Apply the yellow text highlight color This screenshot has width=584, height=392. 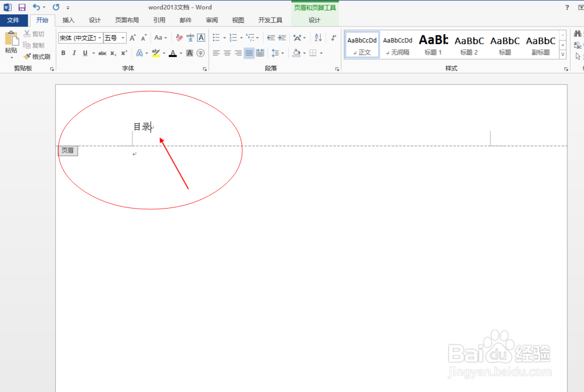click(156, 53)
